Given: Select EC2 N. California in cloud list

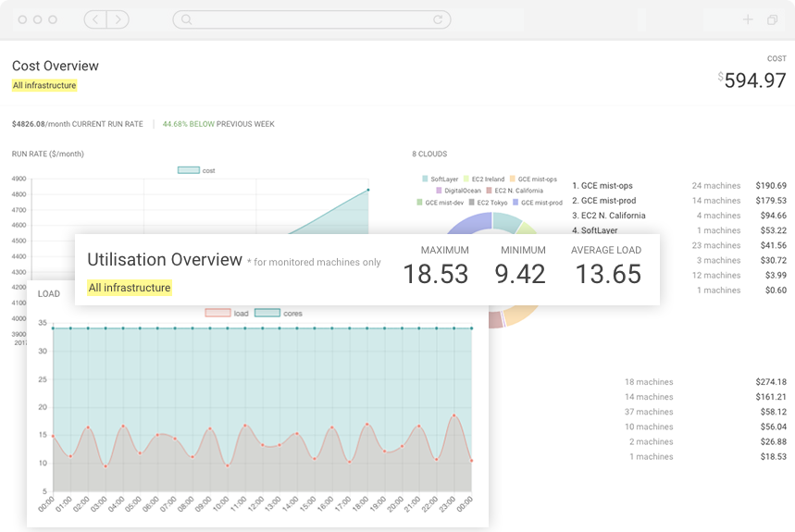Looking at the screenshot, I should (614, 216).
